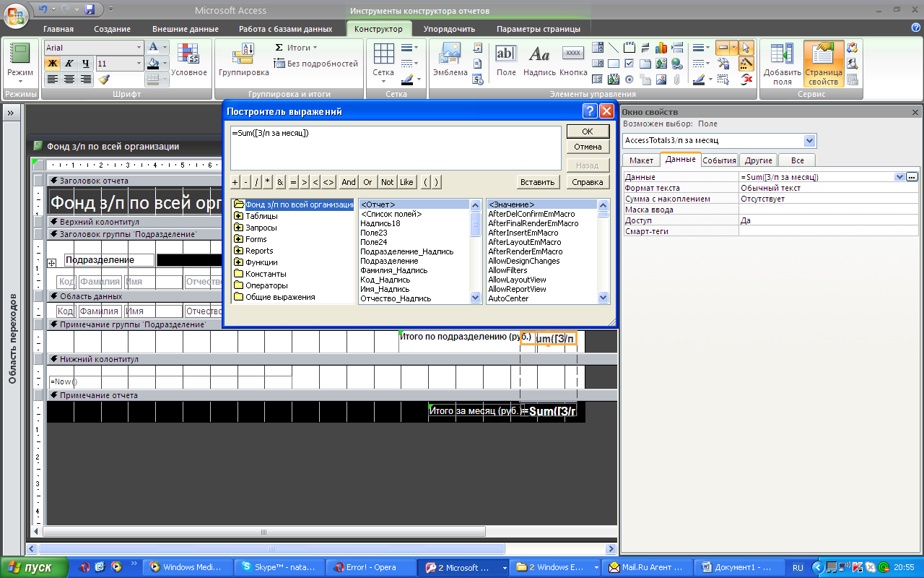The width and height of the screenshot is (924, 578).
Task: Select the Поле text box control
Action: point(506,59)
